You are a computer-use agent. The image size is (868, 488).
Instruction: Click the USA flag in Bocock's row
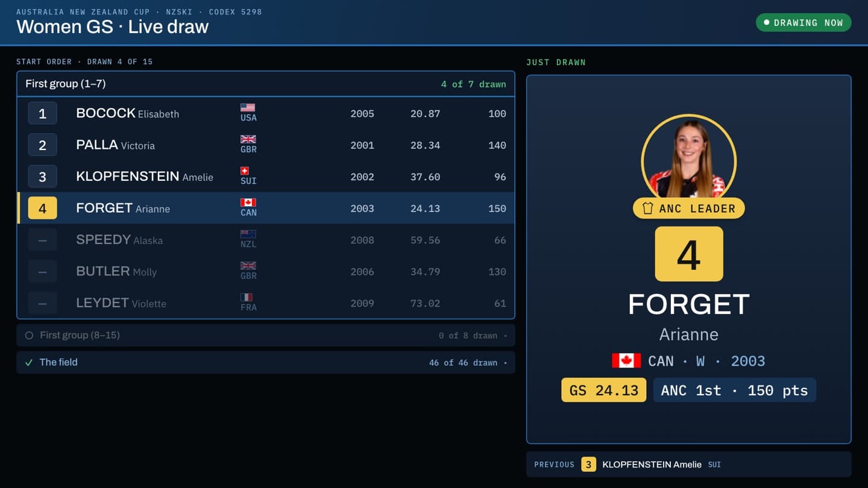click(248, 108)
